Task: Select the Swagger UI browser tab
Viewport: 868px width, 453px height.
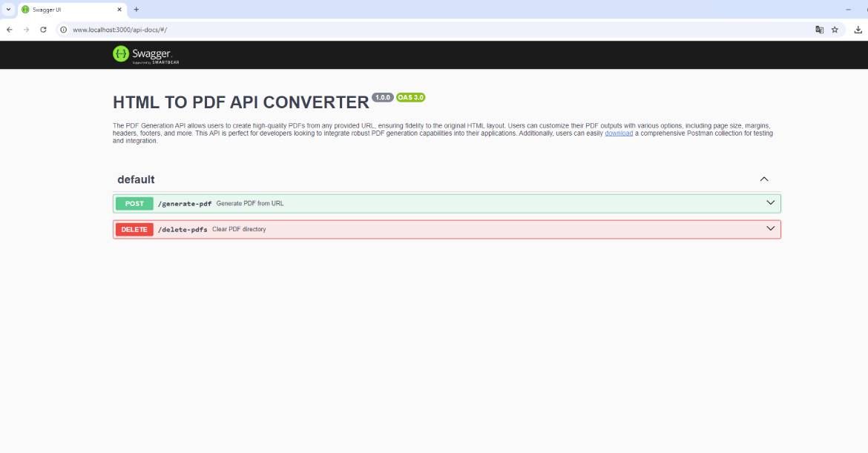Action: (x=71, y=10)
